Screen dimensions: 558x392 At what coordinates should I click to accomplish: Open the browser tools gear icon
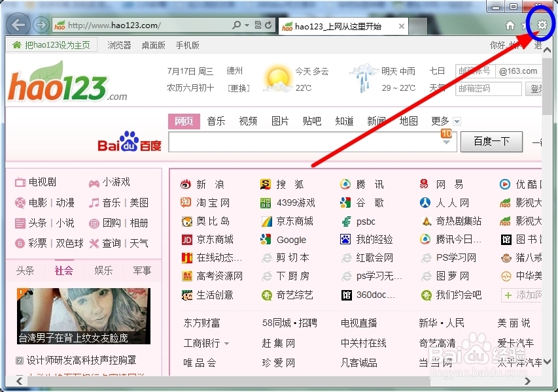[542, 25]
